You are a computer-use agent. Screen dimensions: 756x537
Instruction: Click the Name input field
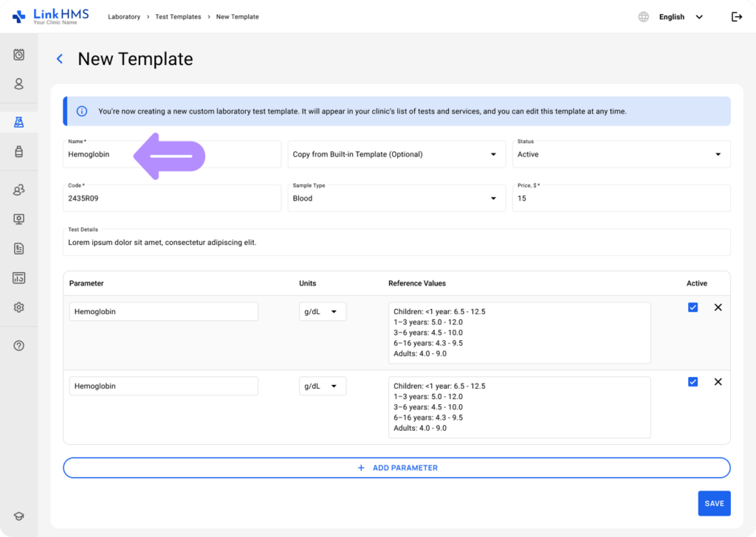171,154
